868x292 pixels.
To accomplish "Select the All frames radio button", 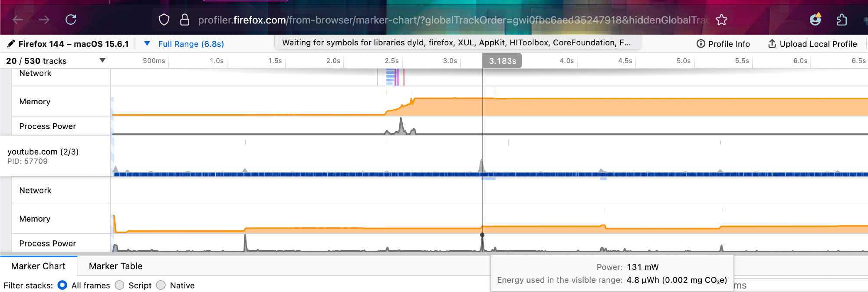I will coord(62,285).
